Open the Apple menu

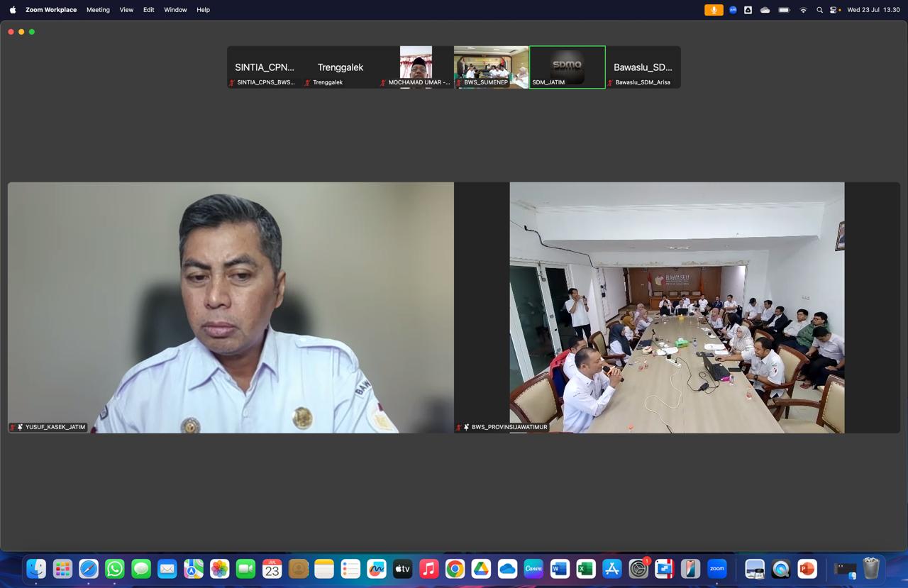[x=12, y=10]
